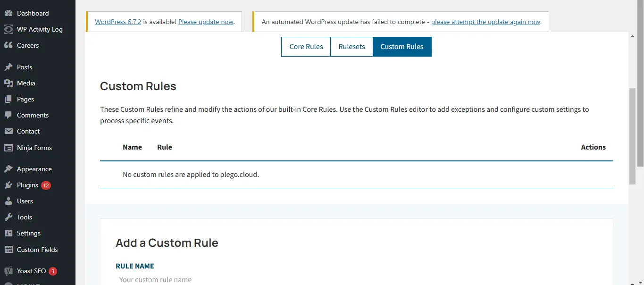The width and height of the screenshot is (644, 285).
Task: Switch to the Core Rules tab
Action: click(x=306, y=47)
